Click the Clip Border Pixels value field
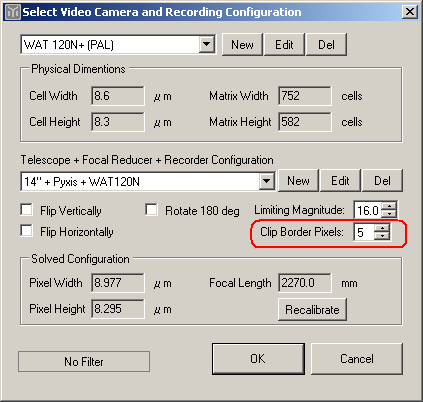Image resolution: width=423 pixels, height=402 pixels. click(364, 232)
